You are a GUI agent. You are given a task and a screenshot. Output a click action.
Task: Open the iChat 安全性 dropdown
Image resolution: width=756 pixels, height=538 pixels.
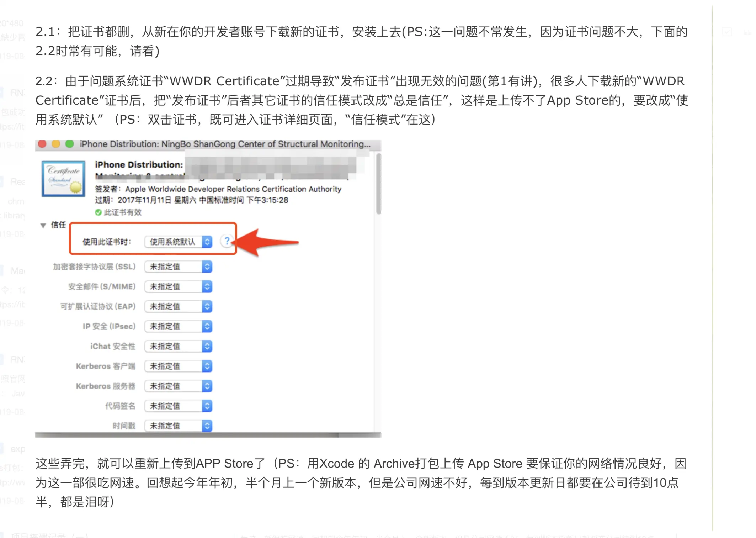click(x=179, y=347)
